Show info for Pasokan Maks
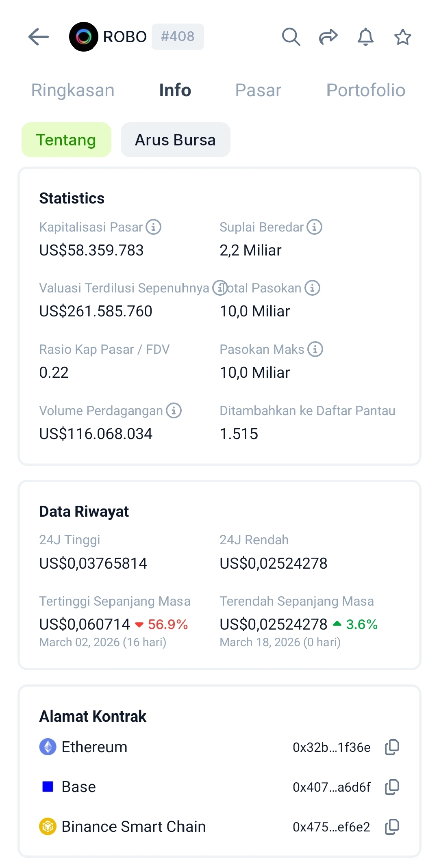The width and height of the screenshot is (439, 868). pyautogui.click(x=315, y=349)
